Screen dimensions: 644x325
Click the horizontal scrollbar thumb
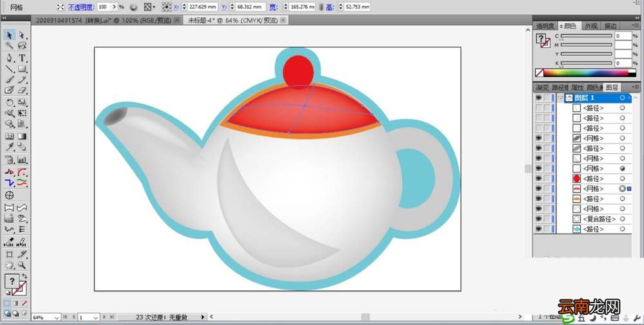click(x=365, y=317)
